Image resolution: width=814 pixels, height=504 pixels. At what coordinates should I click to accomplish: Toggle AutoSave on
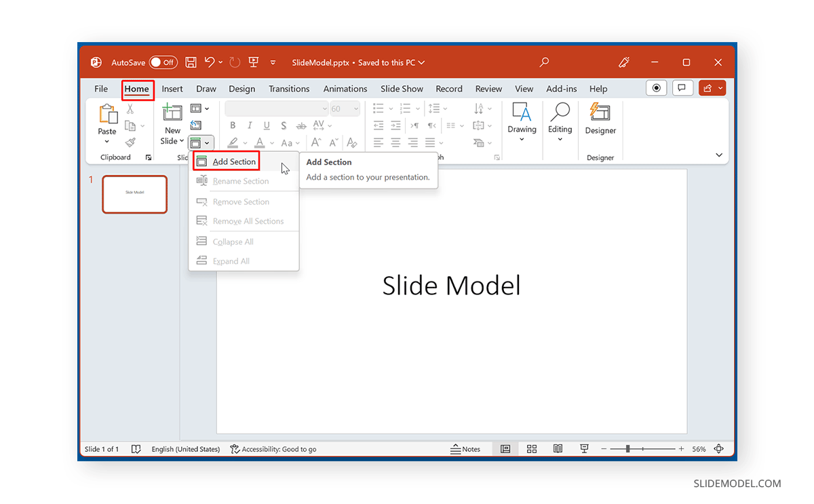163,62
